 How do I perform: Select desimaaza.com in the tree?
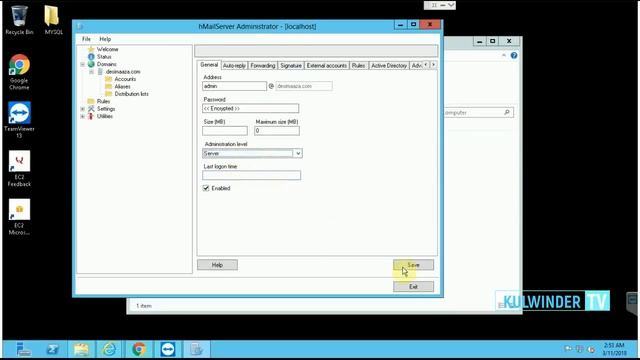coord(123,71)
